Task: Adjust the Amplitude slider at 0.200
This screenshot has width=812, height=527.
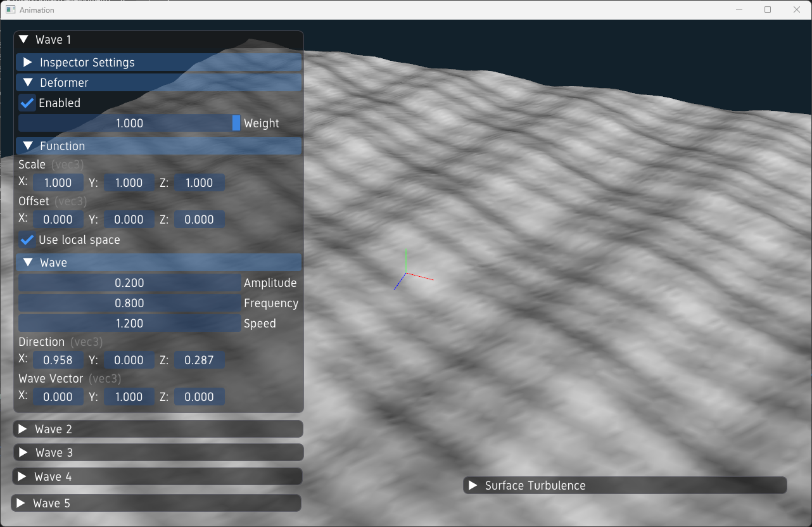Action: tap(130, 283)
